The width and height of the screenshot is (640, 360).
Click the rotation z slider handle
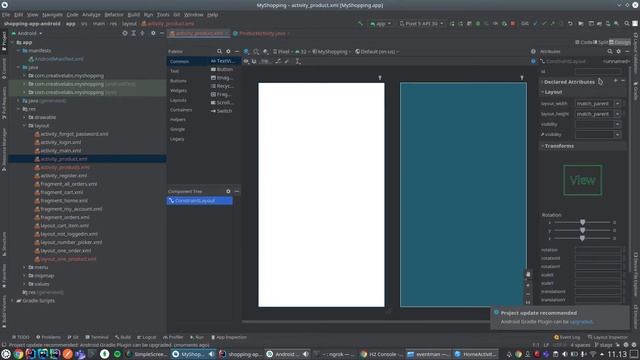coord(582,238)
